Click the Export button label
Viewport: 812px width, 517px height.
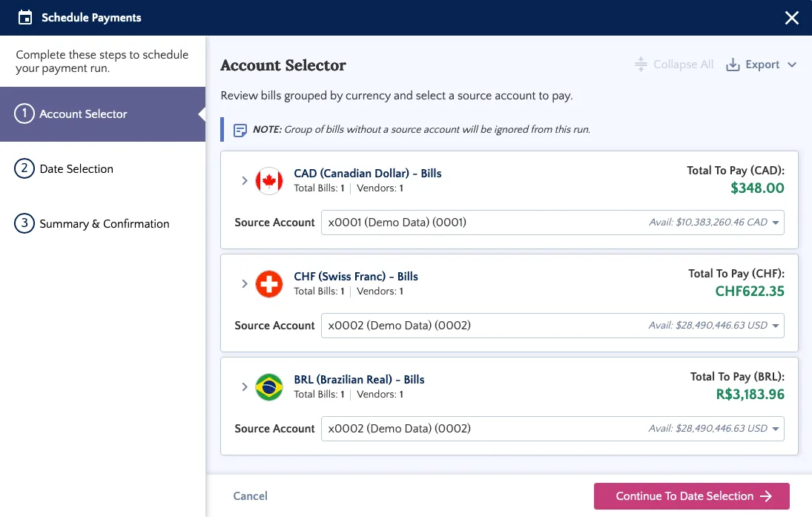tap(762, 65)
